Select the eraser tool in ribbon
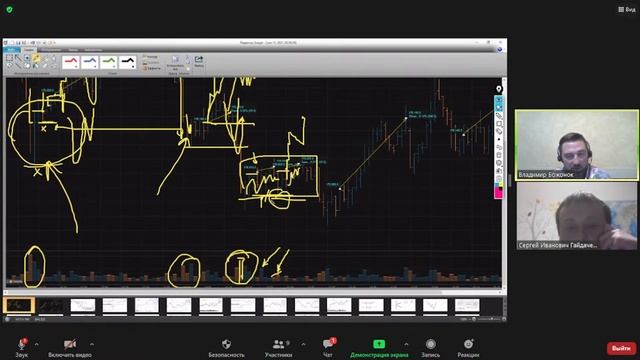Screen dimensions: 640x360 [x=45, y=66]
